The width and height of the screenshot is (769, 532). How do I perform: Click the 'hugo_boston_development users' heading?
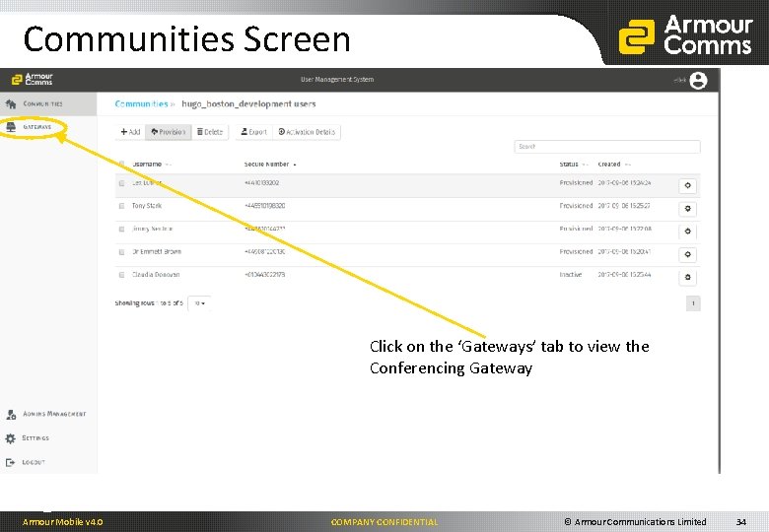[x=248, y=103]
